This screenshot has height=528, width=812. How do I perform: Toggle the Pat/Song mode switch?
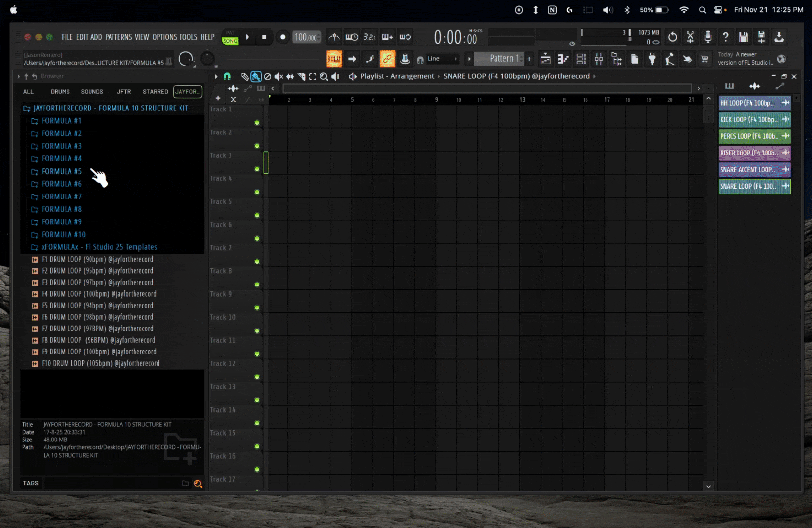(x=230, y=38)
